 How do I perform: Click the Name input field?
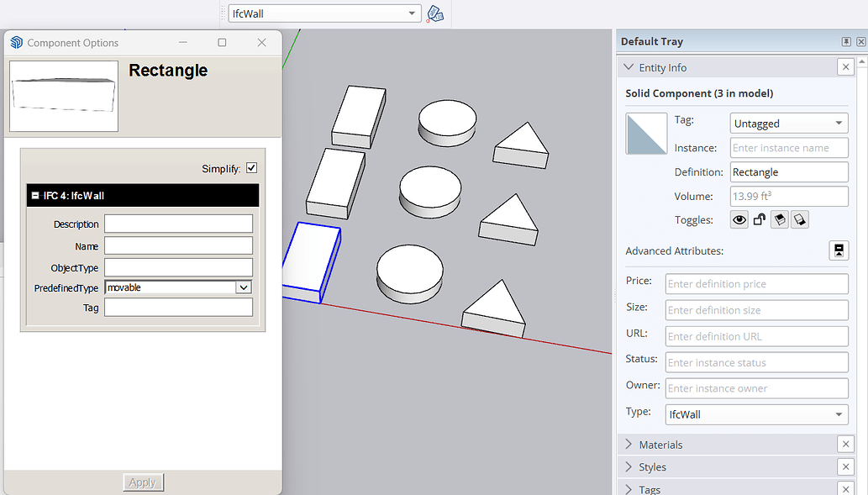click(x=178, y=245)
